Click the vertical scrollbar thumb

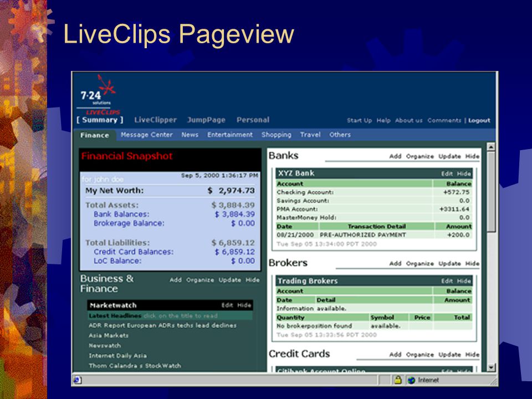491,192
